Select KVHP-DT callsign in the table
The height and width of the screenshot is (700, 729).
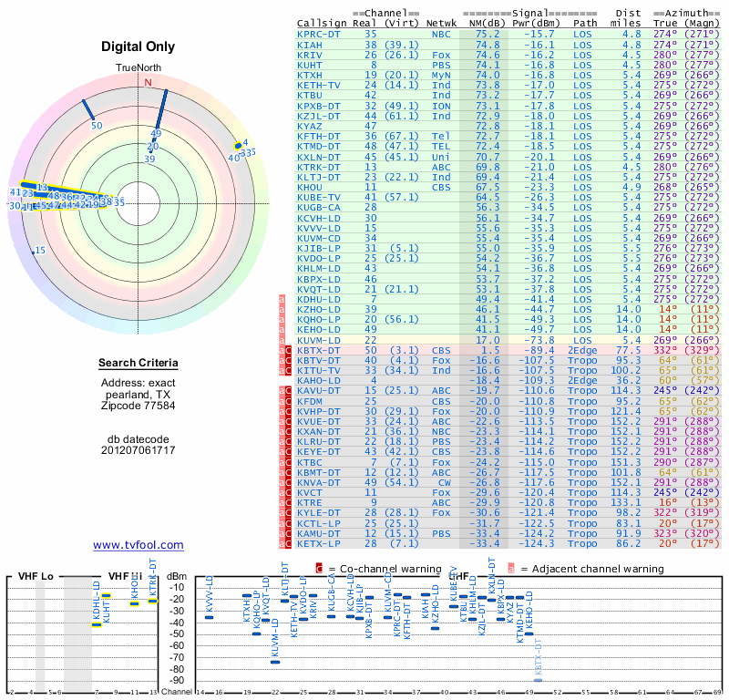click(318, 412)
